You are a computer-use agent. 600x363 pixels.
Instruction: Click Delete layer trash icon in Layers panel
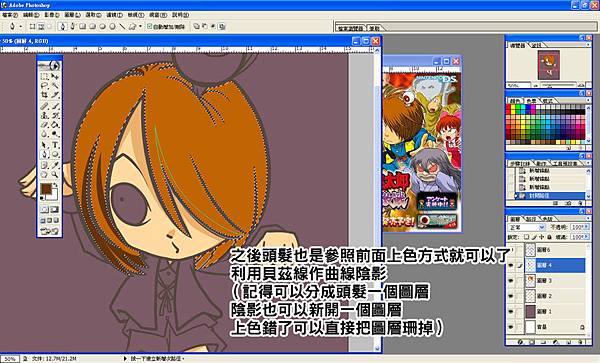581,342
